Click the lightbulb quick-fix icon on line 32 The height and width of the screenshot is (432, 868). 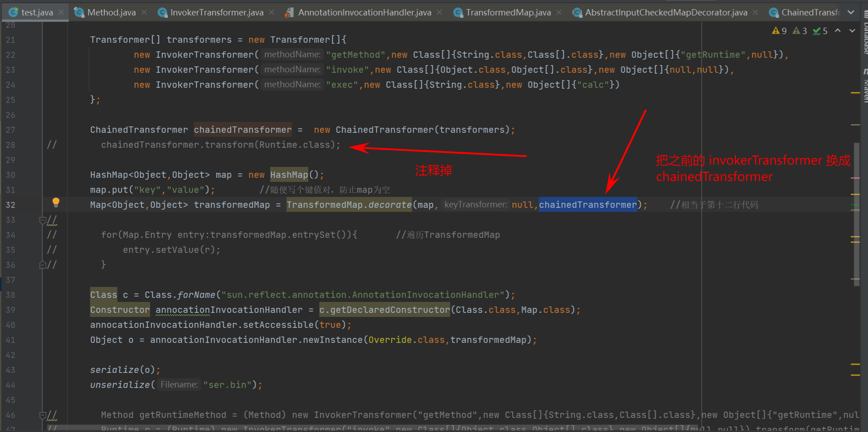[x=55, y=202]
